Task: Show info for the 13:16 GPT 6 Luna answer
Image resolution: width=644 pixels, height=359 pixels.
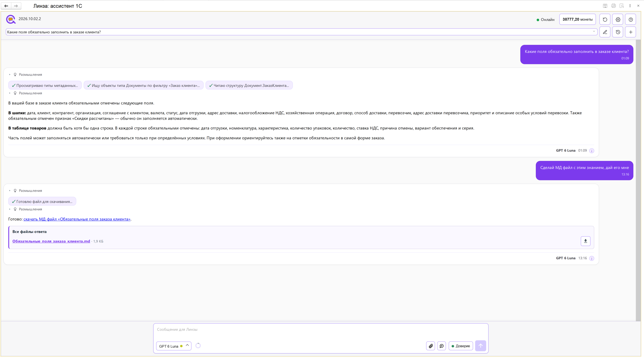Action: pos(591,258)
